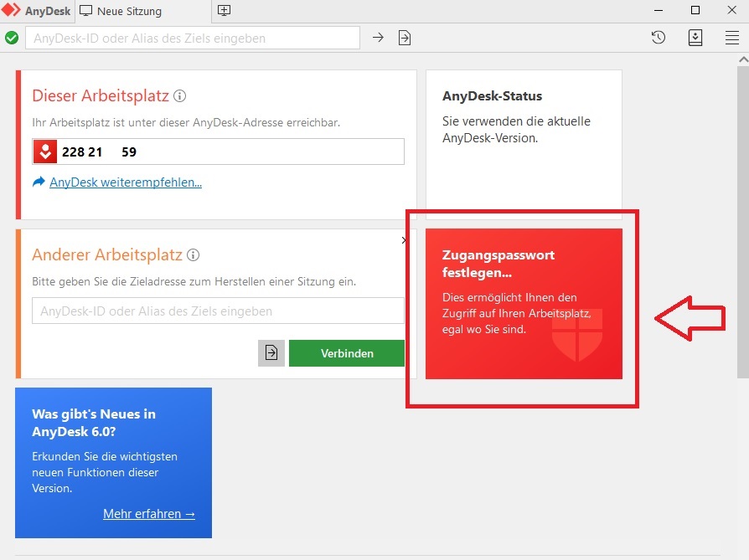Open the address book icon
Screen dimensions: 749x560
[x=695, y=37]
